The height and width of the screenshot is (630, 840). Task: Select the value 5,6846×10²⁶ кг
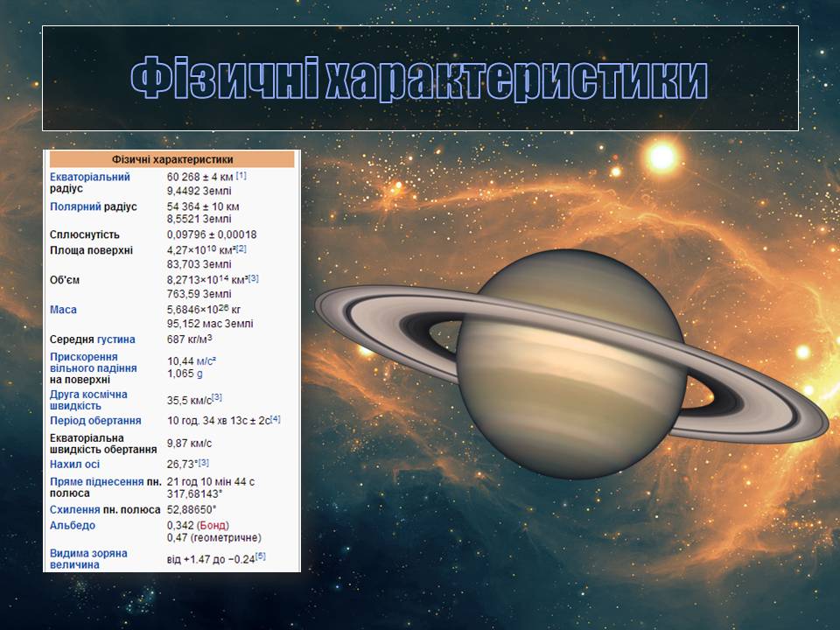tap(204, 309)
